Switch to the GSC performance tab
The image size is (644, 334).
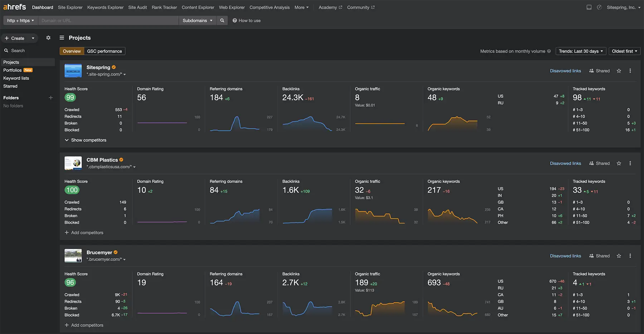(x=104, y=51)
